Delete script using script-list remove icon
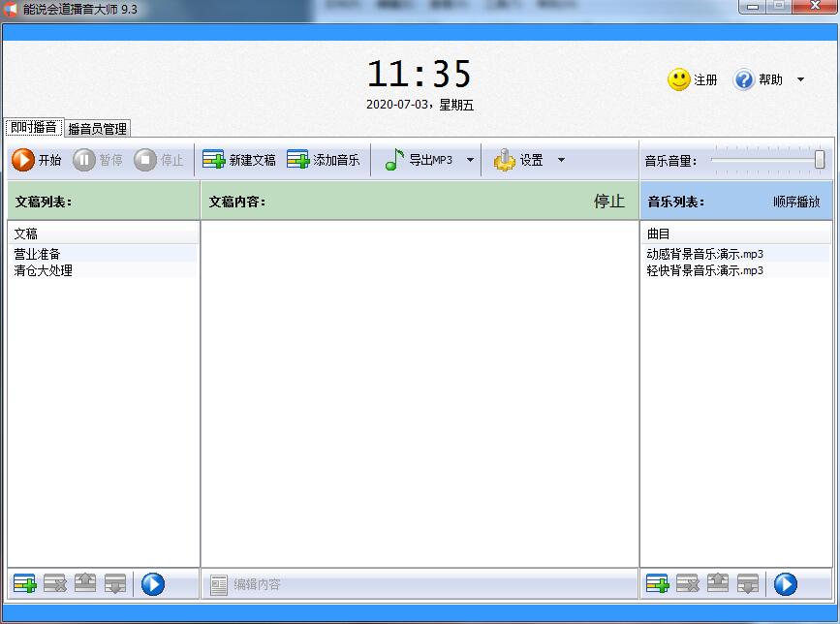This screenshot has height=624, width=840. point(54,584)
